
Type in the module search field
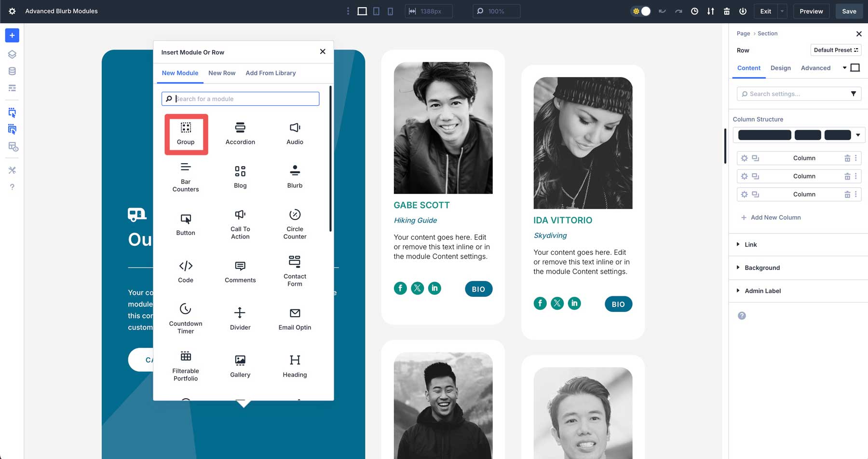pyautogui.click(x=240, y=98)
